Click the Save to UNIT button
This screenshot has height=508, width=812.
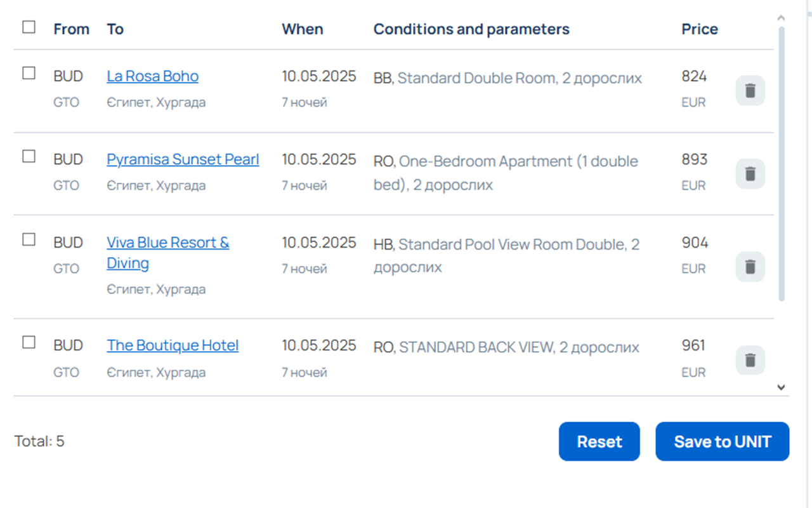tap(722, 441)
